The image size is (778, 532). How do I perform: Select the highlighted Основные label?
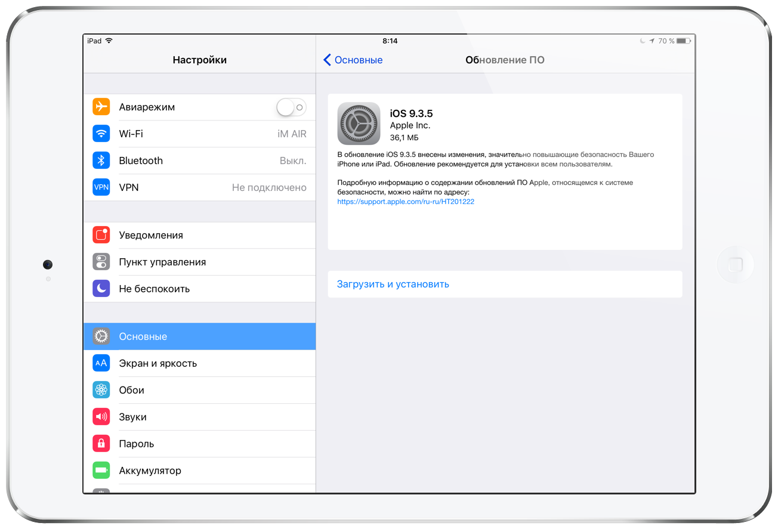pos(143,336)
